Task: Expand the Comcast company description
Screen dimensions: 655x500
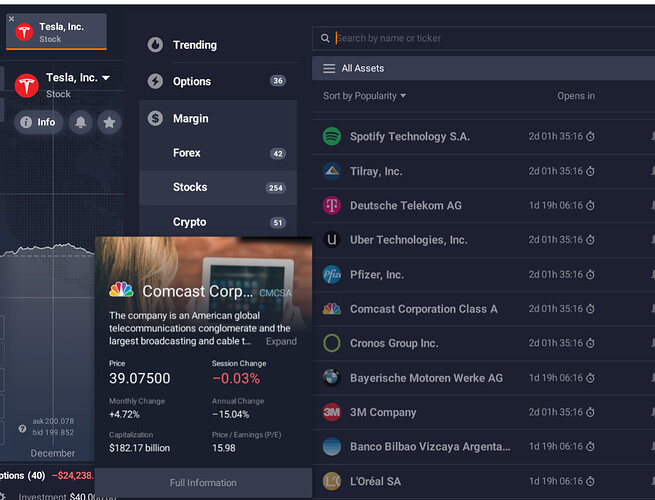Action: click(281, 341)
